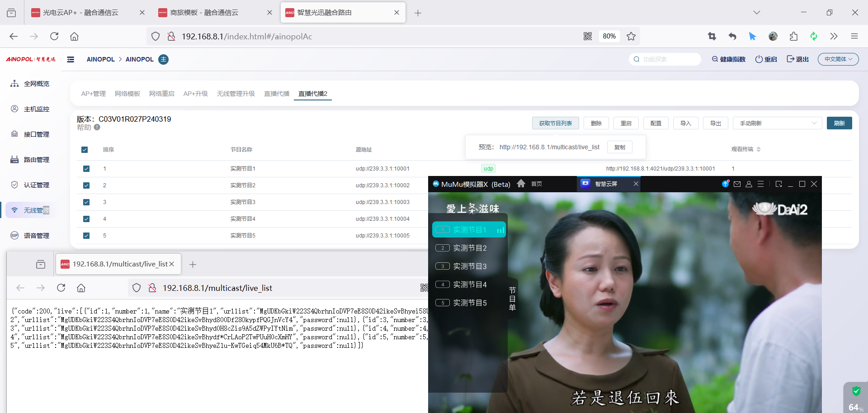
Task: Uncheck row 2 实测节目2 checkbox
Action: pos(86,185)
